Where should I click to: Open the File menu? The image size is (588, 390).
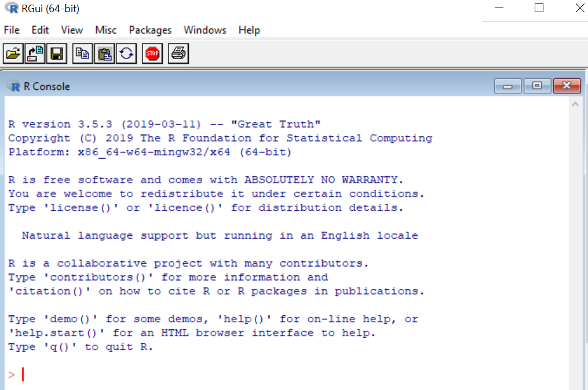click(x=12, y=30)
